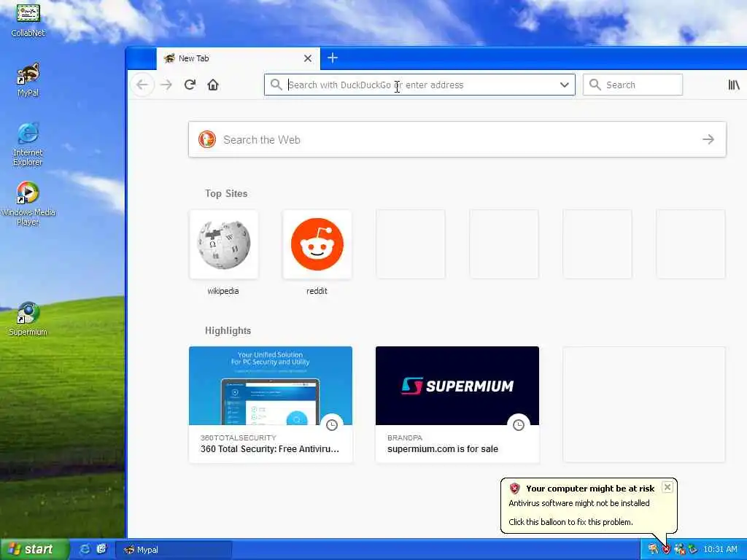747x560 pixels.
Task: Open the Library sidebar icon
Action: coord(734,85)
